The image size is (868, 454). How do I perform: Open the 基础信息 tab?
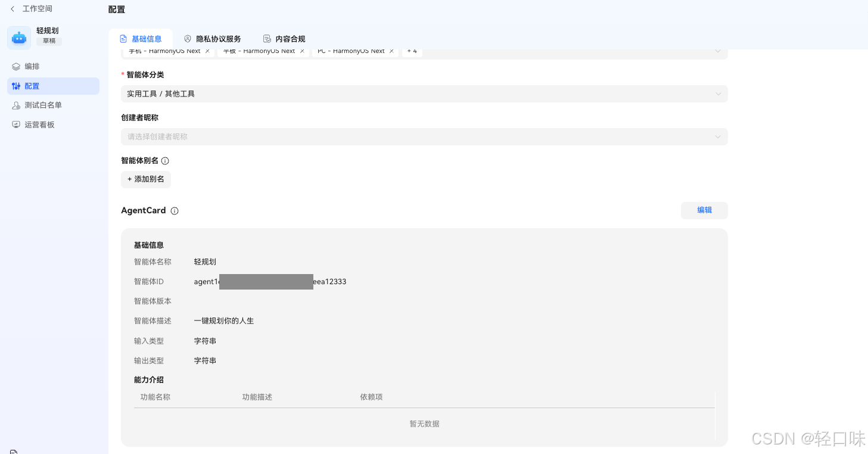coord(141,39)
